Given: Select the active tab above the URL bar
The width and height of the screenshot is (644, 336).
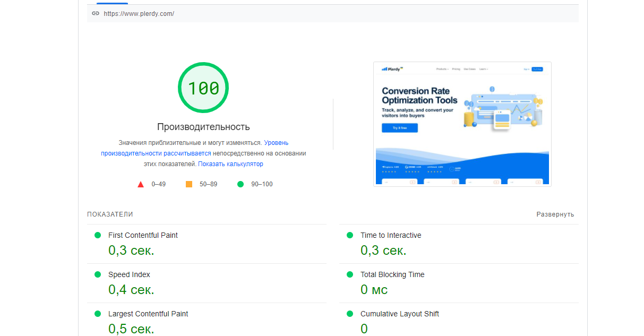Looking at the screenshot, I should click(112, 2).
